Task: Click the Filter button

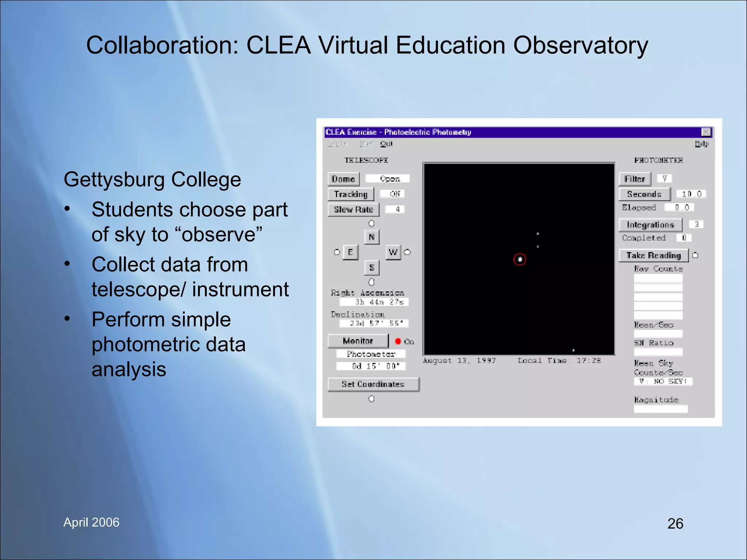Action: (635, 179)
